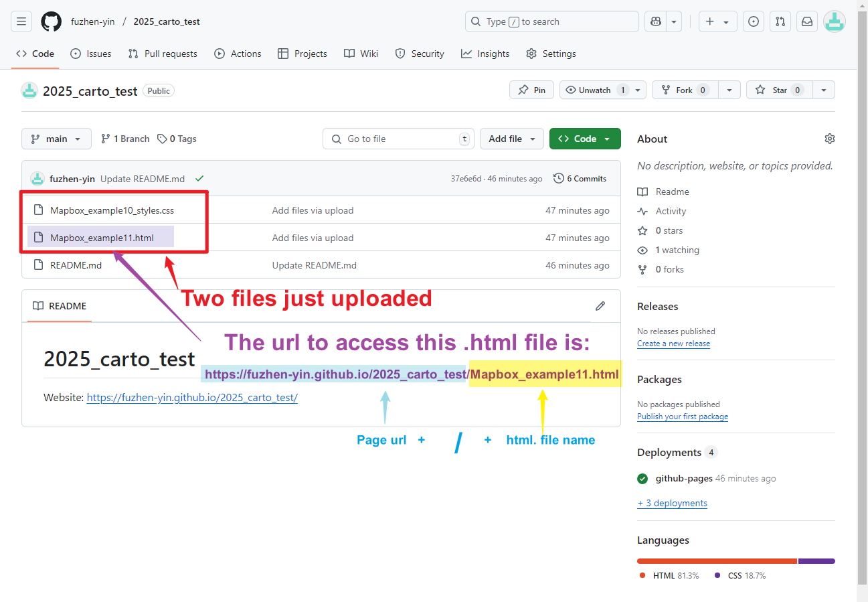
Task: Click the repository owner avatar beside title
Action: [29, 90]
